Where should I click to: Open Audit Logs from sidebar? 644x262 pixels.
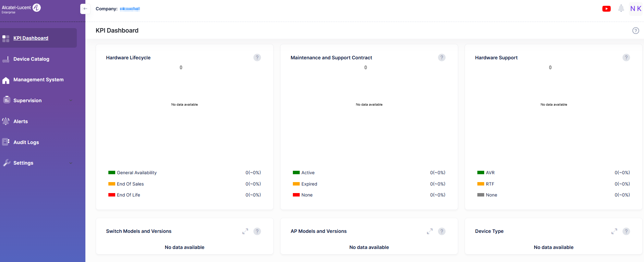(26, 142)
